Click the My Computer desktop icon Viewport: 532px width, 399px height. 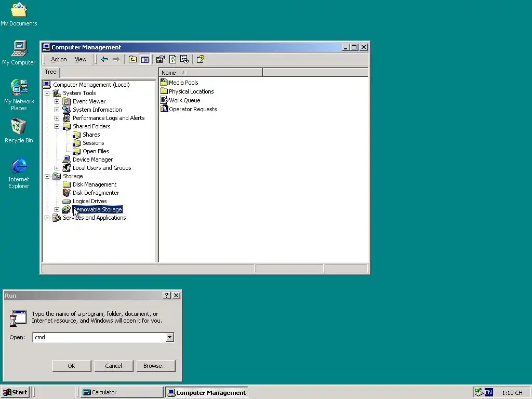[x=19, y=48]
